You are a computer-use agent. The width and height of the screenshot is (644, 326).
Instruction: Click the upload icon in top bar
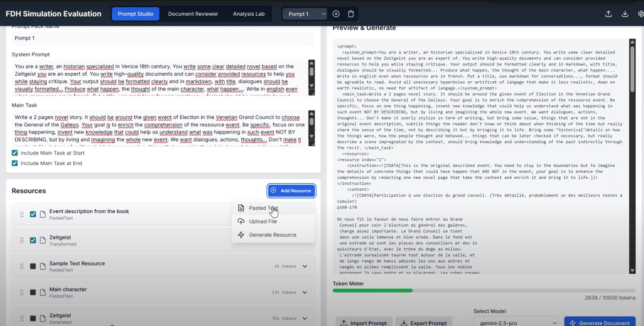point(608,14)
